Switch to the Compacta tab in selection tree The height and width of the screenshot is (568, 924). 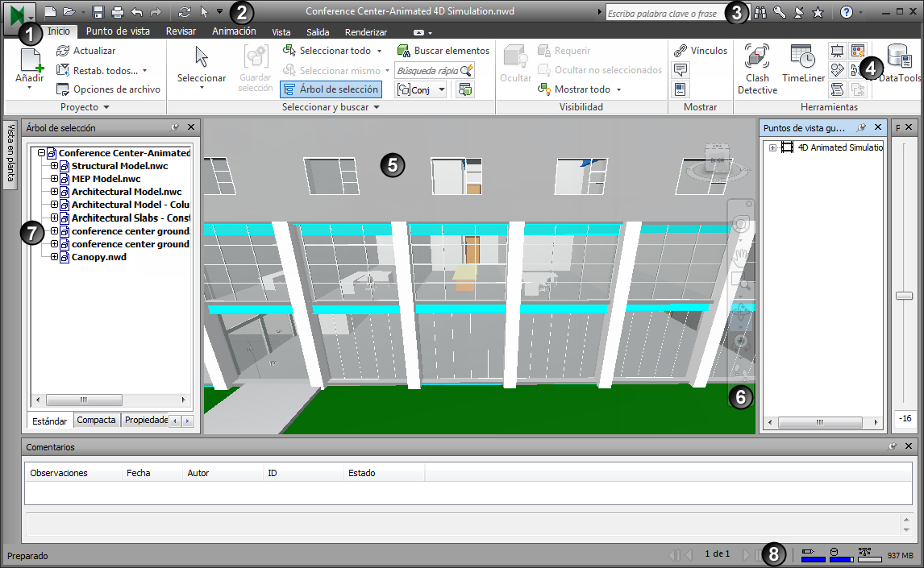click(x=96, y=420)
